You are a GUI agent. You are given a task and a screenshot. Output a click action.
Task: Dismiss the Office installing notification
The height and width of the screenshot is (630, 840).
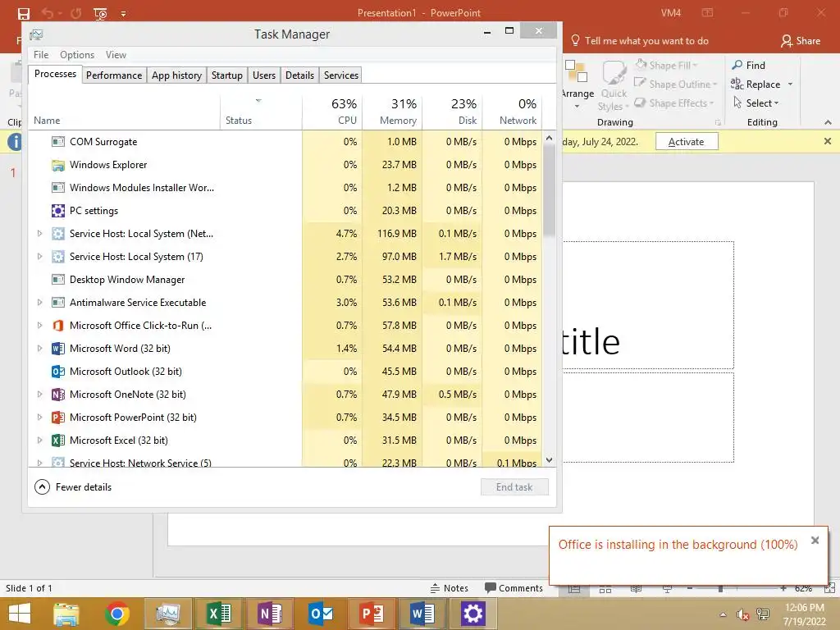click(815, 541)
